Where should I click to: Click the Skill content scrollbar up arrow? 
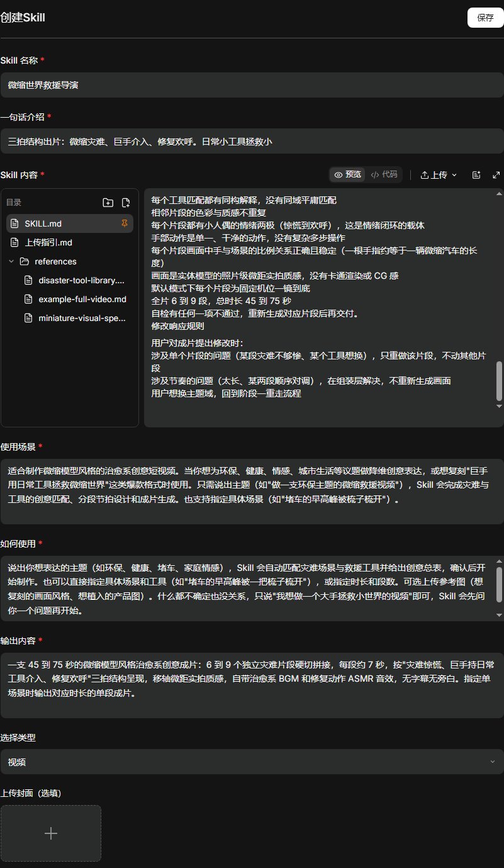pyautogui.click(x=500, y=194)
